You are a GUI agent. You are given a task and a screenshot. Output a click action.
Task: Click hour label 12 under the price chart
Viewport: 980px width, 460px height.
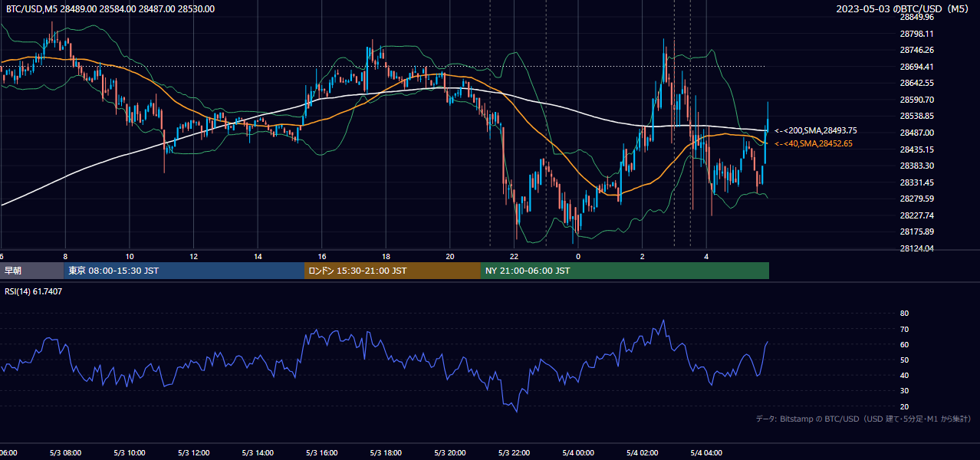click(194, 256)
